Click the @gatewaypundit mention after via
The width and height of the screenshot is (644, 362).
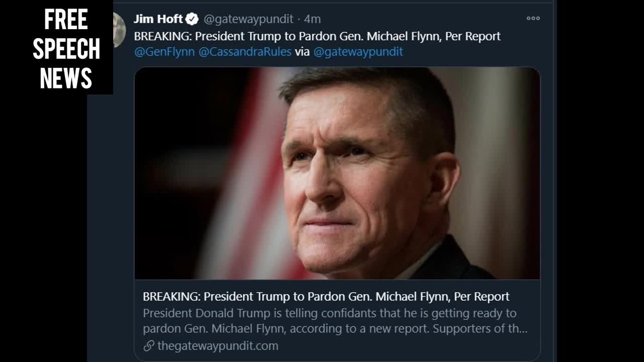point(358,52)
